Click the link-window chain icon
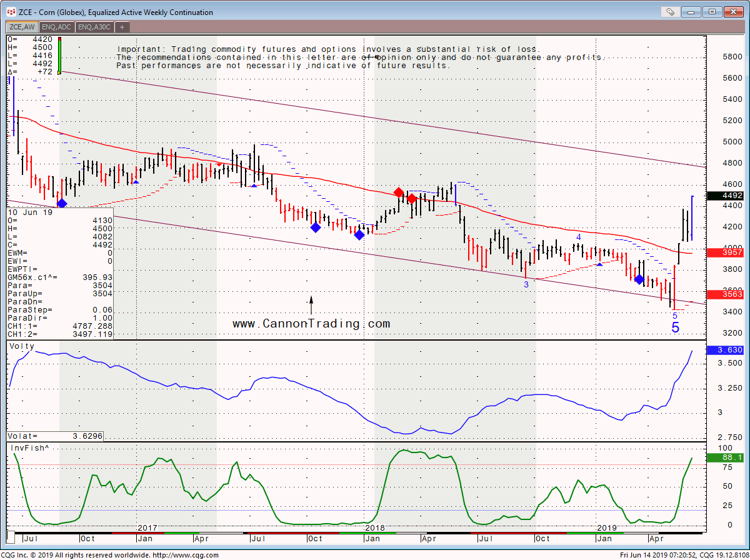 [x=669, y=12]
